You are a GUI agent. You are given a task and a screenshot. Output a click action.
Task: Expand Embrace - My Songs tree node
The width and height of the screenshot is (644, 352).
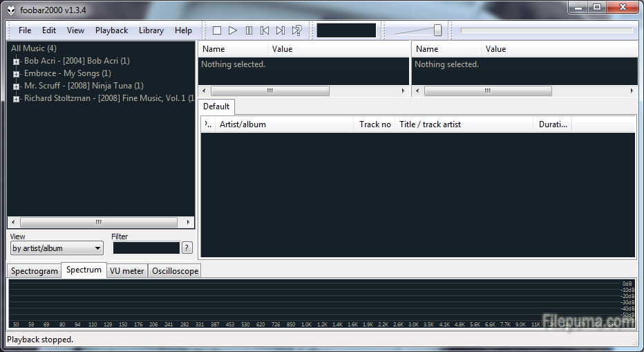[x=17, y=74]
